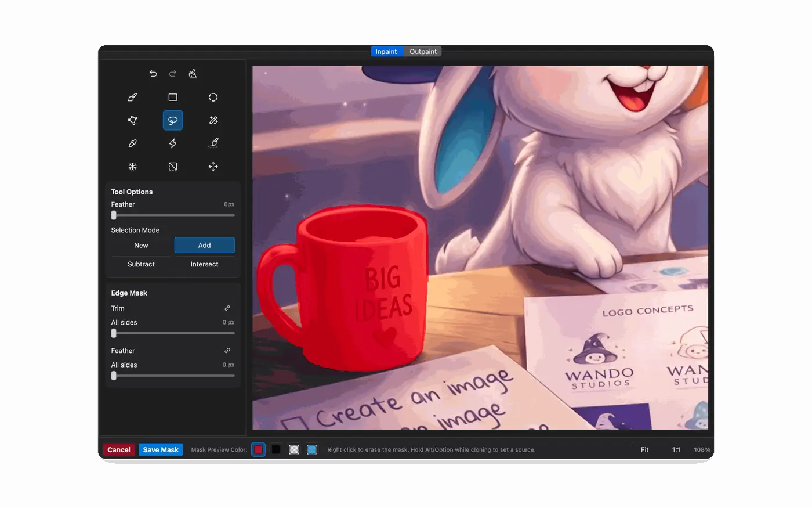Choose the transparent checkerboard preview color

pyautogui.click(x=294, y=450)
